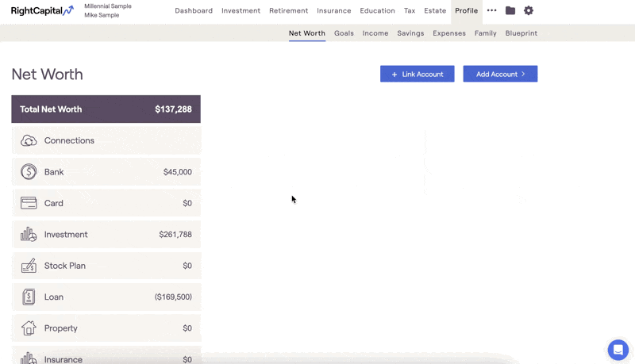The width and height of the screenshot is (635, 364).
Task: Click the plus icon in Link Account
Action: pyautogui.click(x=394, y=75)
